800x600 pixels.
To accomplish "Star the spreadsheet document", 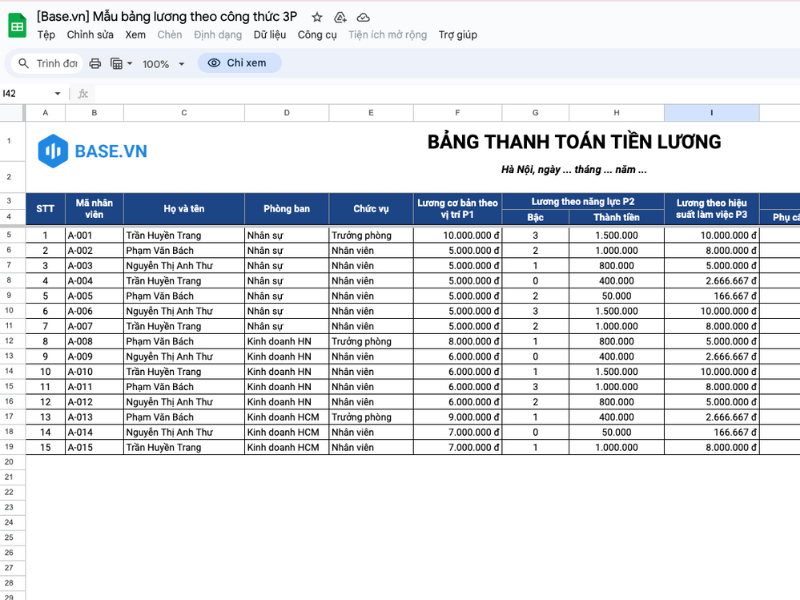I will click(x=317, y=17).
